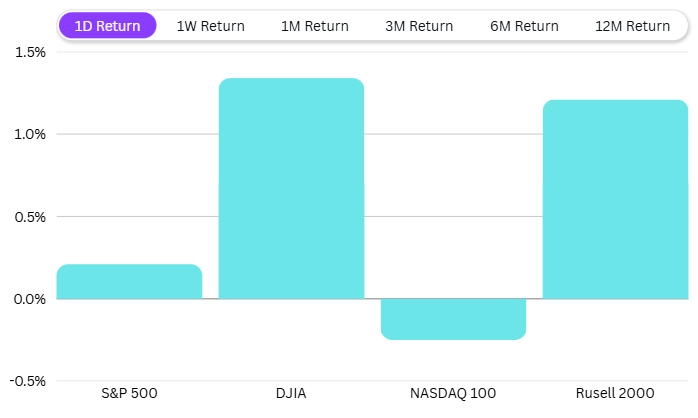Click the 0.0% y-axis label
Viewport: 698px width, 418px height.
pos(29,299)
